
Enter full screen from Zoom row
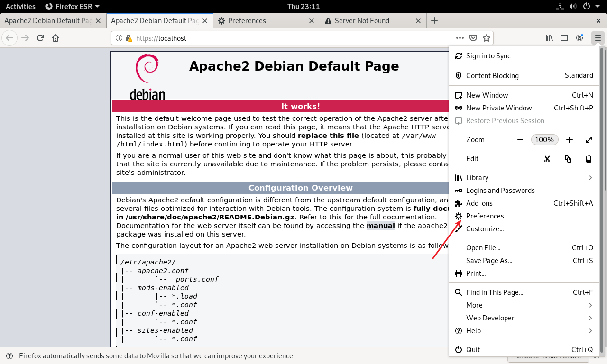pos(589,140)
